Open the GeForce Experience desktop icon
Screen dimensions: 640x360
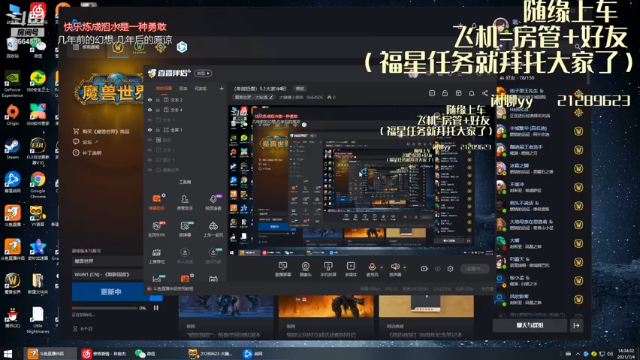tap(12, 84)
